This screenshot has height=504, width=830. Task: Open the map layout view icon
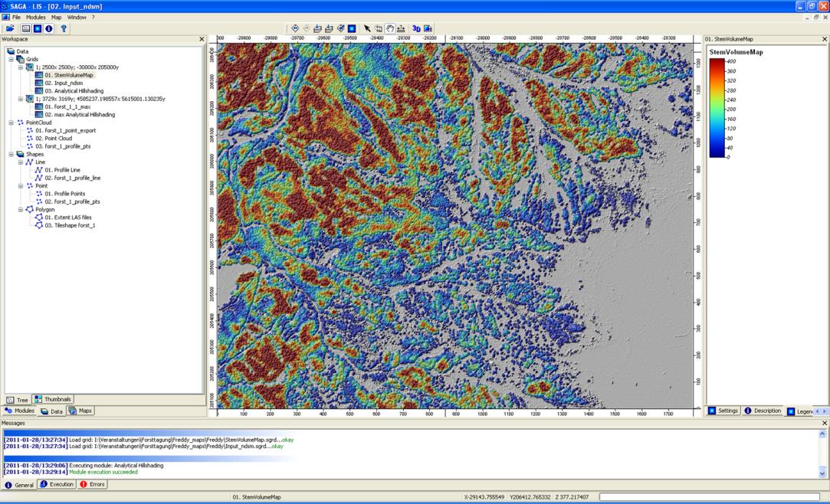[x=428, y=28]
